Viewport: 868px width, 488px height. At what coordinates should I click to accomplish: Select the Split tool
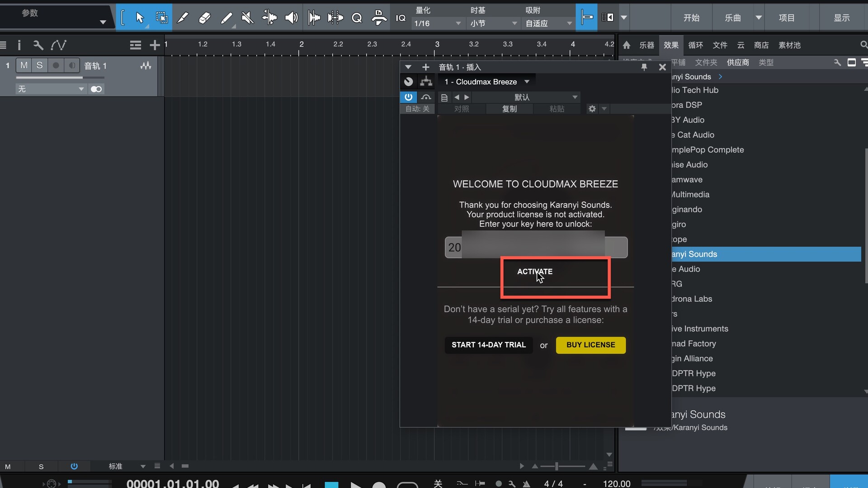pos(183,18)
